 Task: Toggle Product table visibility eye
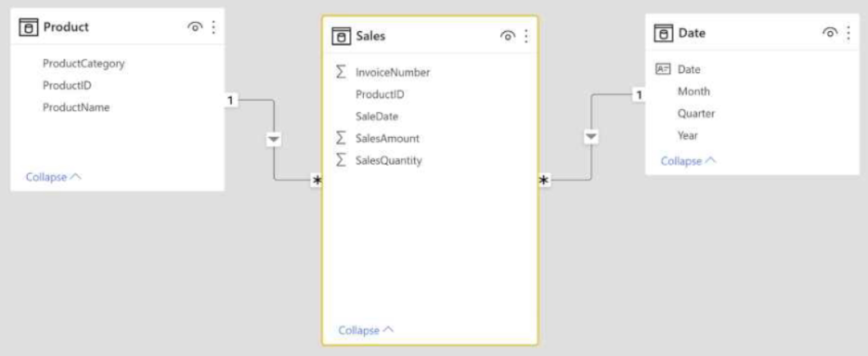195,27
